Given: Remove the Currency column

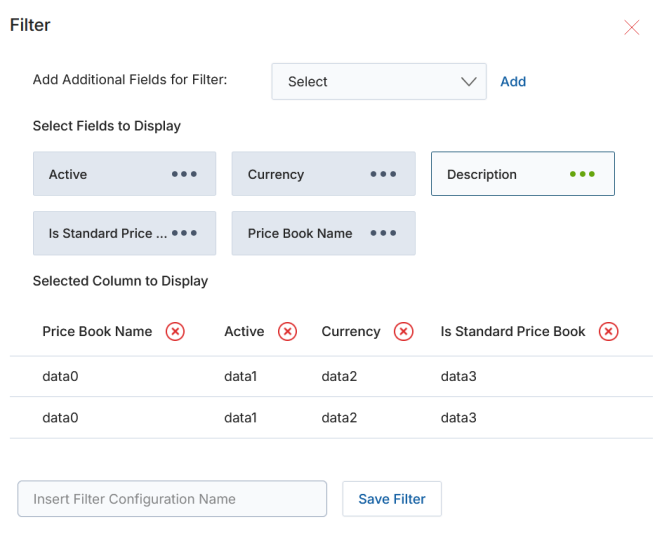Looking at the screenshot, I should point(404,332).
